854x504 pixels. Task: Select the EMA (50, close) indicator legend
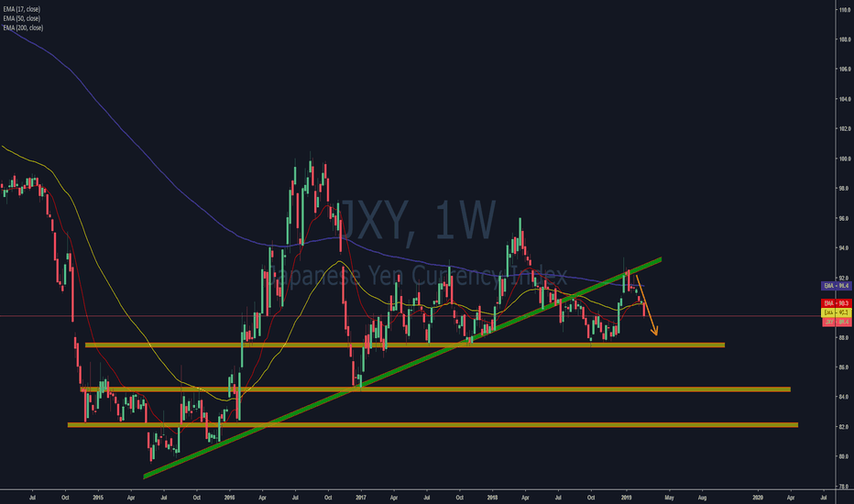21,18
